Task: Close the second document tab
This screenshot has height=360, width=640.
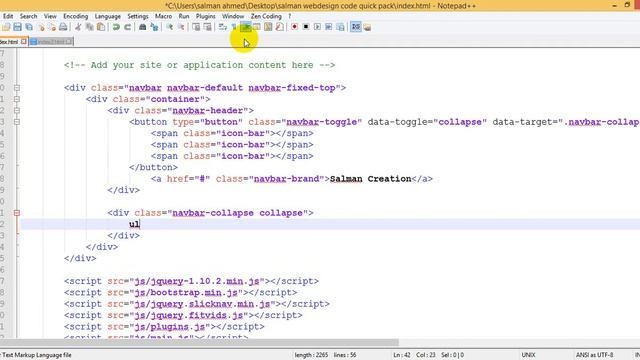Action: 69,42
